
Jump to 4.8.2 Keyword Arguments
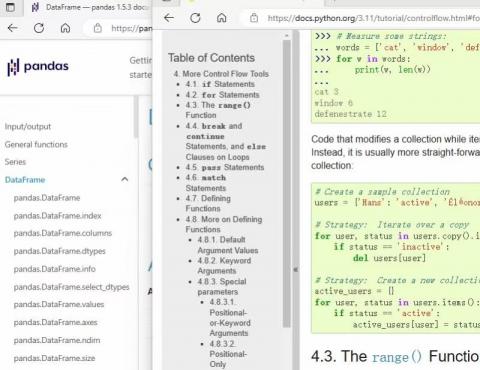224,266
